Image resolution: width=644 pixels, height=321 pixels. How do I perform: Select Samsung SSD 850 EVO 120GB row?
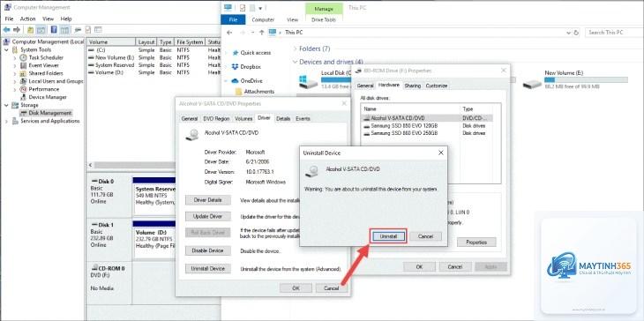click(x=426, y=126)
